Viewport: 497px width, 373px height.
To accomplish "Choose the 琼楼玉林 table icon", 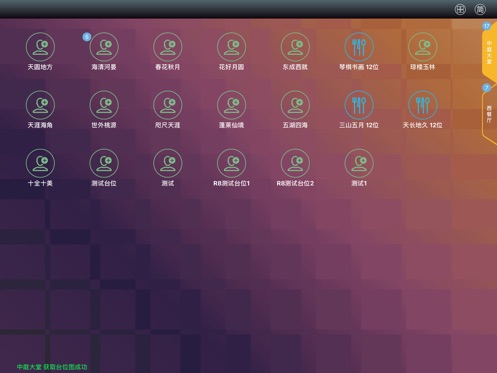I will coord(423,47).
